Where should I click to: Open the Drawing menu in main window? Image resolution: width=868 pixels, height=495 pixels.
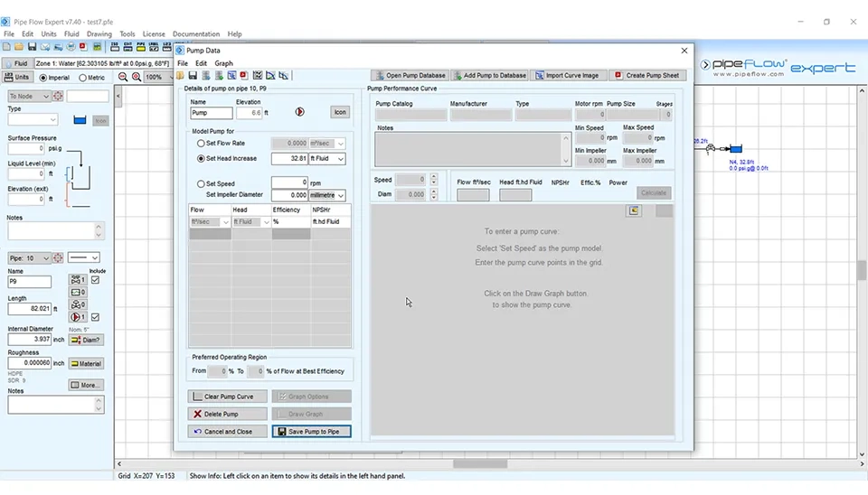99,34
